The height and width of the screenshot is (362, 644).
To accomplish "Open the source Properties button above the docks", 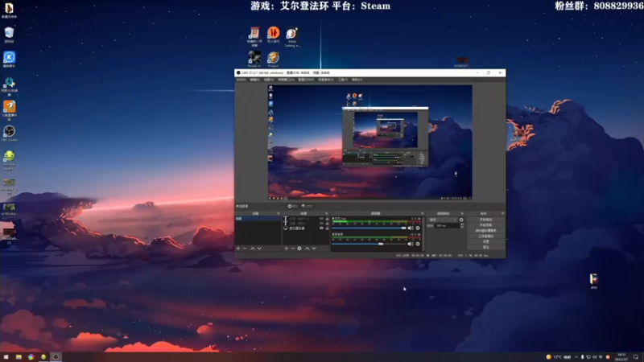I will click(293, 206).
